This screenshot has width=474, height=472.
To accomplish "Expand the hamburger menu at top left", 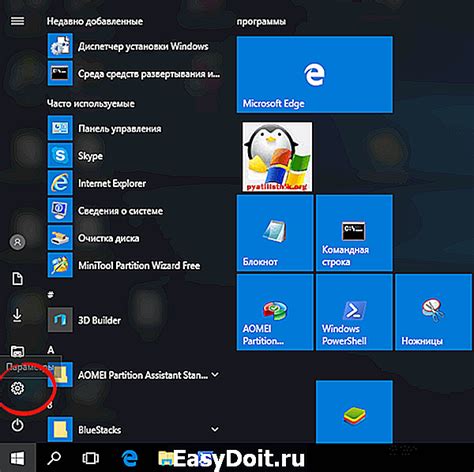I will click(x=17, y=21).
